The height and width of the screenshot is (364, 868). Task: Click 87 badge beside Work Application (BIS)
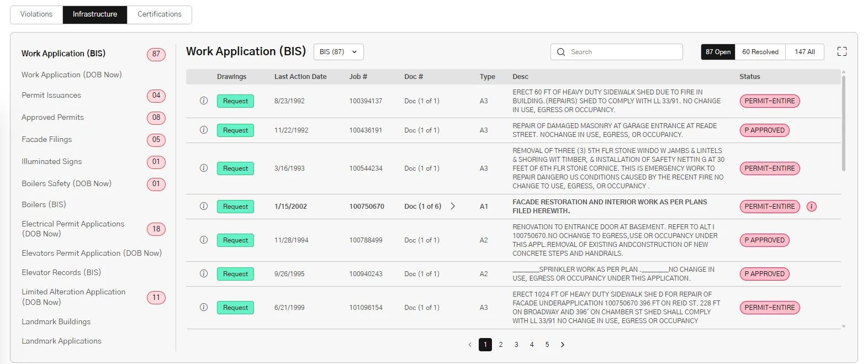click(156, 54)
